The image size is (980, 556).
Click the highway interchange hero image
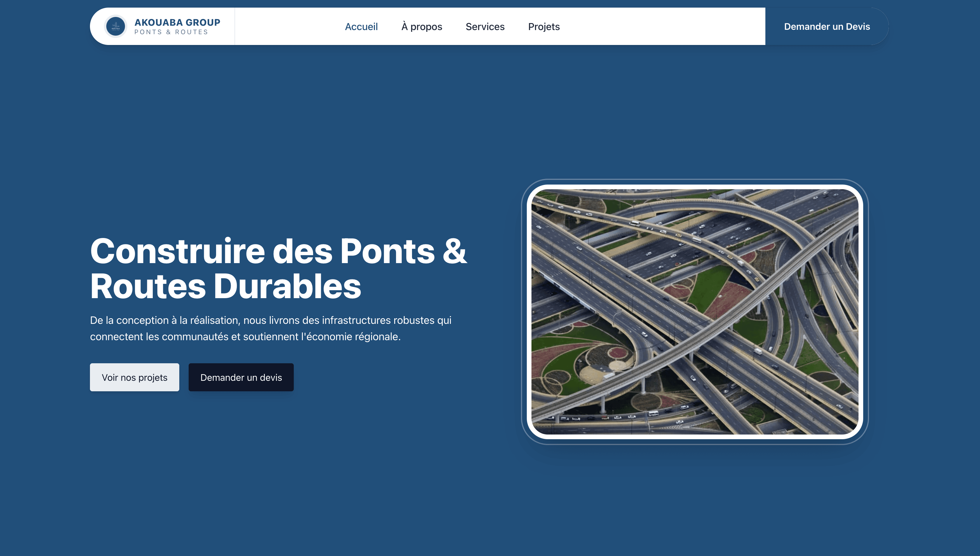click(x=695, y=312)
